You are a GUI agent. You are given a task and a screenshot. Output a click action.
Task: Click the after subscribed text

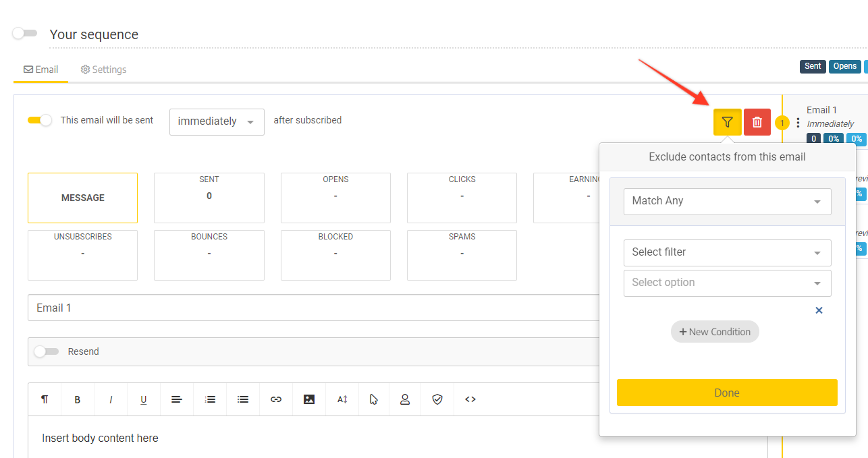[307, 120]
